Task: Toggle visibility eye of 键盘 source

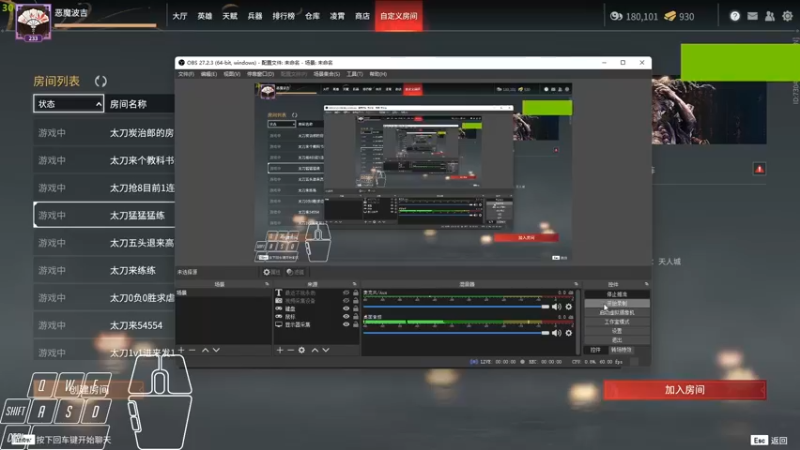Action: coord(346,309)
